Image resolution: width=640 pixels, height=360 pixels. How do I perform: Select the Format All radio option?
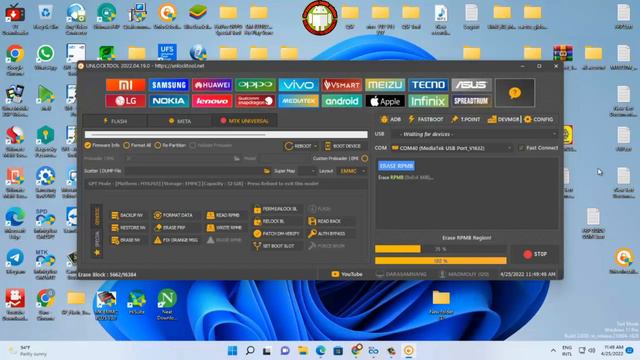[x=137, y=145]
